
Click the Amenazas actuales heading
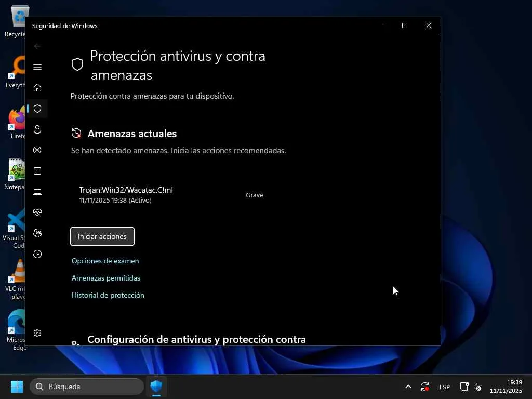(132, 134)
